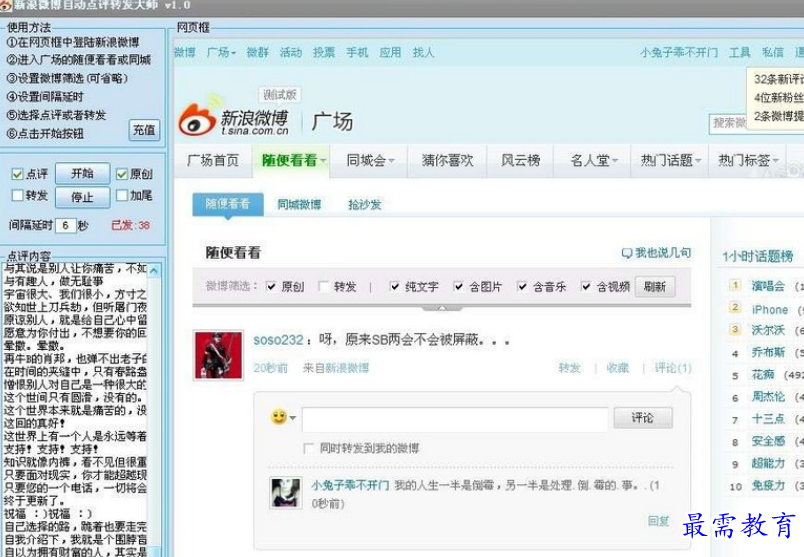The width and height of the screenshot is (804, 557).
Task: Click the comment text input box
Action: coord(455,420)
